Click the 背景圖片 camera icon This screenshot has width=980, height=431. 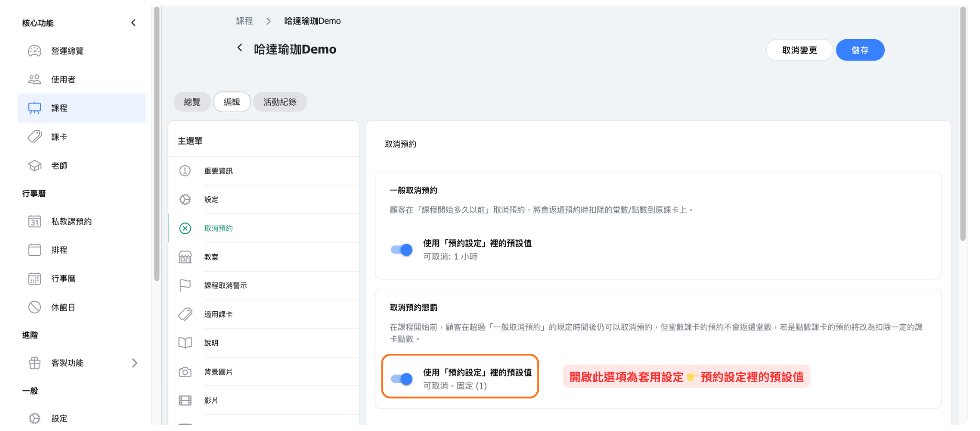(185, 372)
